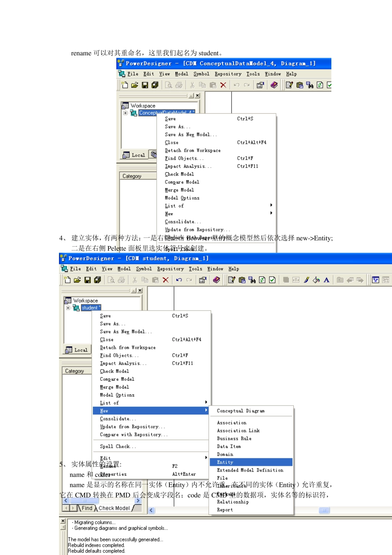392x555 pixels.
Task: Open 'List of' submenu arrow in student context menu
Action: tap(206, 402)
